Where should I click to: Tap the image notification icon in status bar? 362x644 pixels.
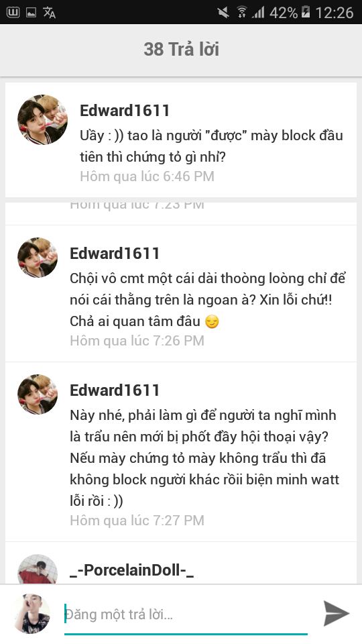32,13
